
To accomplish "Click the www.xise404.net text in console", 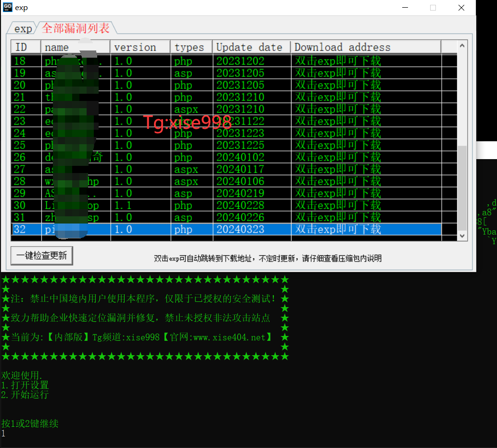I will pyautogui.click(x=229, y=337).
